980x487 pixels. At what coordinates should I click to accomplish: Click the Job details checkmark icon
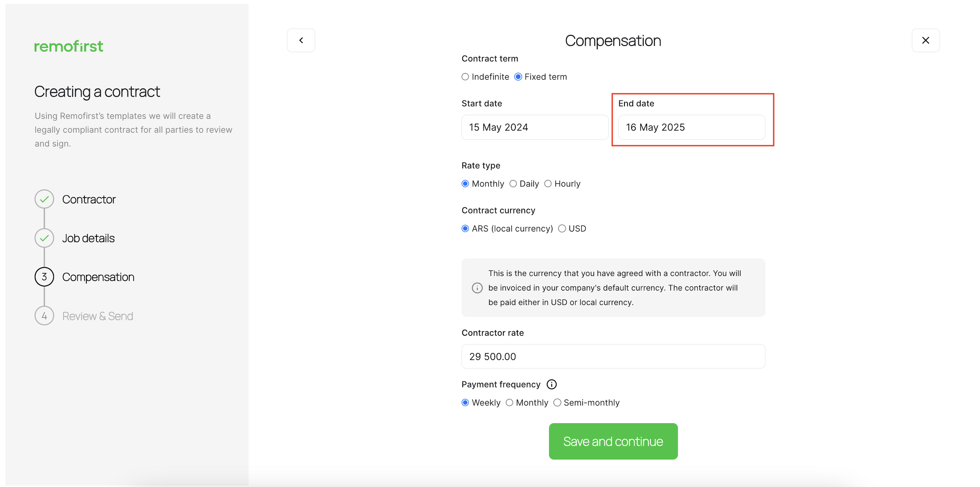pyautogui.click(x=44, y=238)
